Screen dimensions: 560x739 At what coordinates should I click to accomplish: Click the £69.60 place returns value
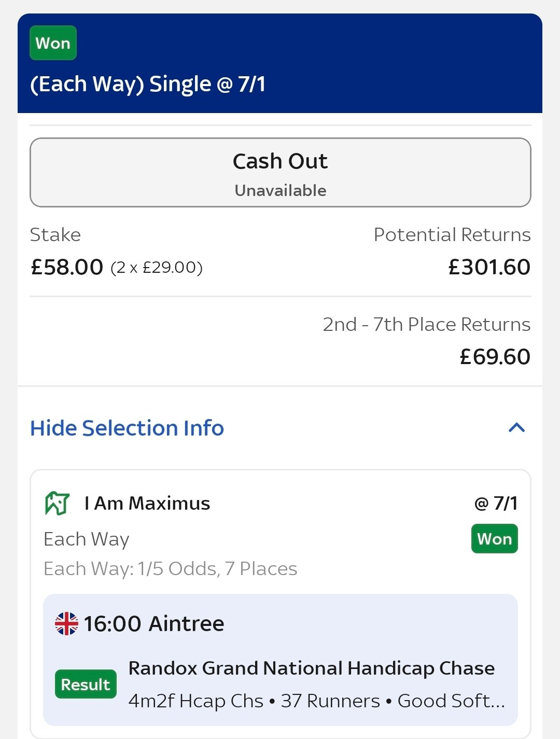pyautogui.click(x=495, y=357)
